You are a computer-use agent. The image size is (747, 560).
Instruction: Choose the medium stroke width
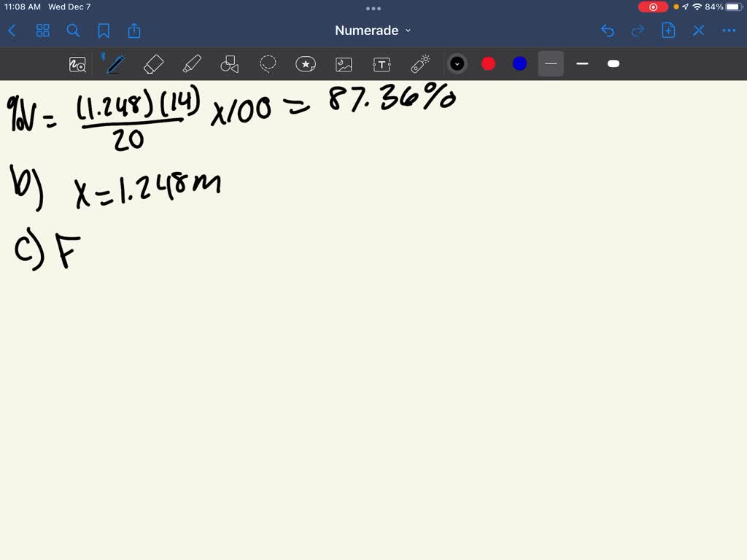click(582, 64)
